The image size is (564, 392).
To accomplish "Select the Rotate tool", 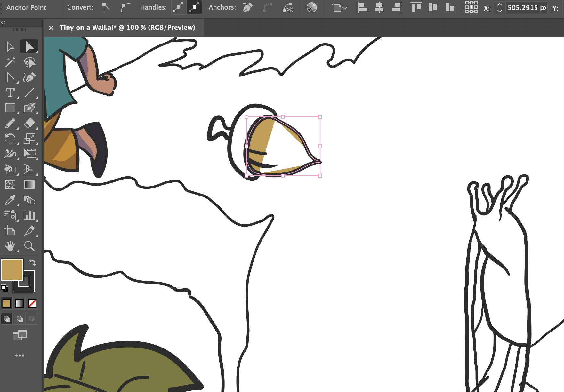I will (11, 138).
